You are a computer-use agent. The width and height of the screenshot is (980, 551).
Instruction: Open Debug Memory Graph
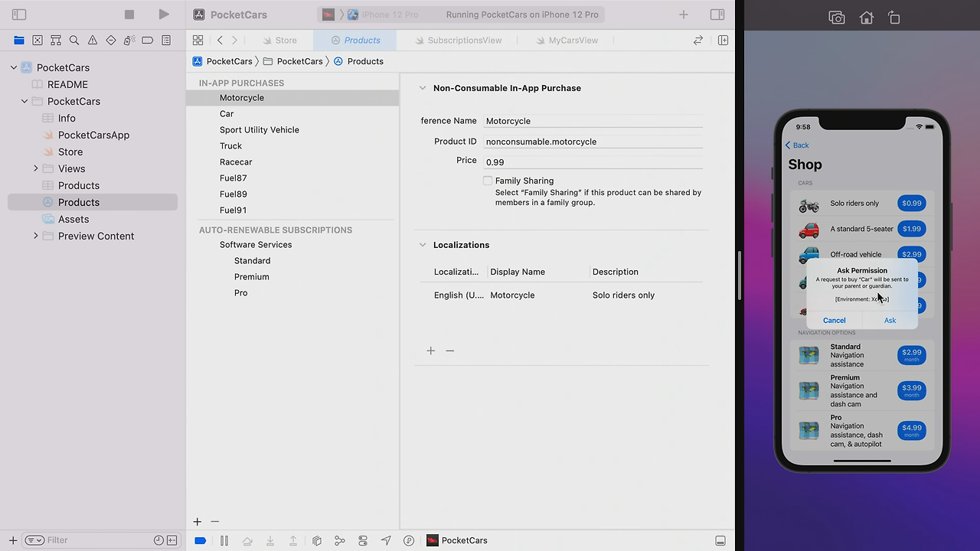340,540
